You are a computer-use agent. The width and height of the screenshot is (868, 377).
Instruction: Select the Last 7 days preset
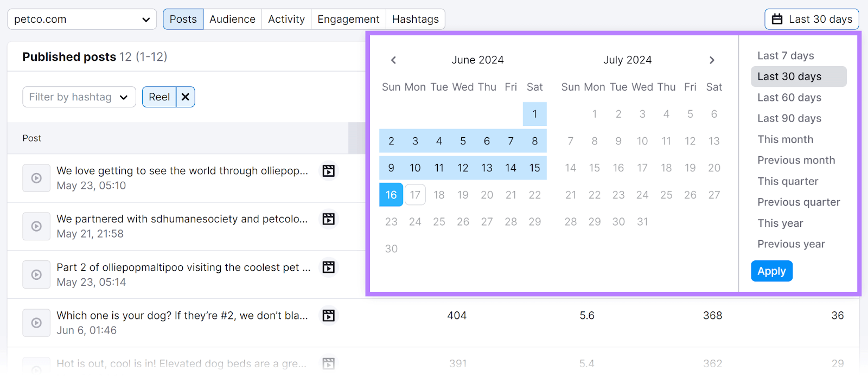785,55
